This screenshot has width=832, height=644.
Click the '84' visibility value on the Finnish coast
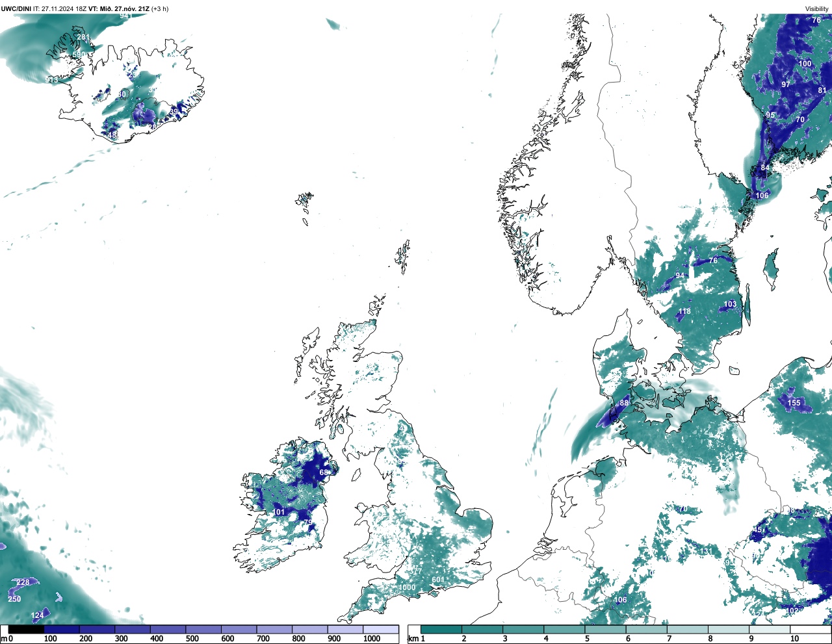[x=765, y=168]
